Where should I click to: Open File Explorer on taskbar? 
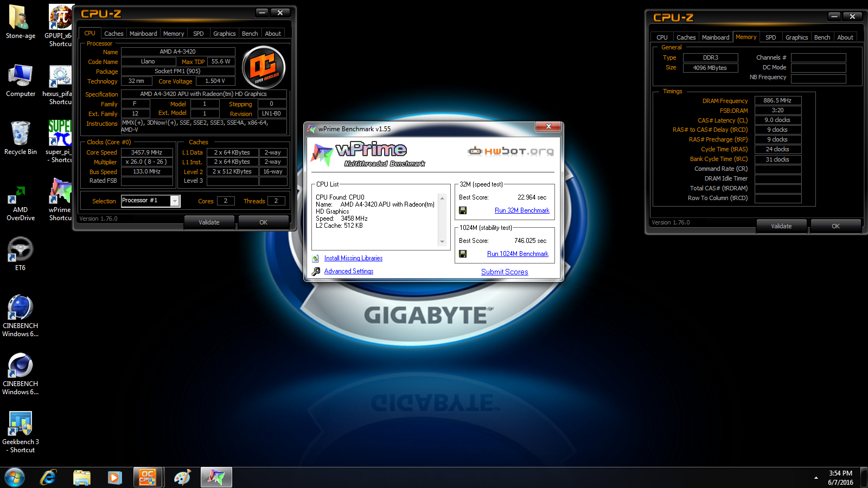(82, 478)
